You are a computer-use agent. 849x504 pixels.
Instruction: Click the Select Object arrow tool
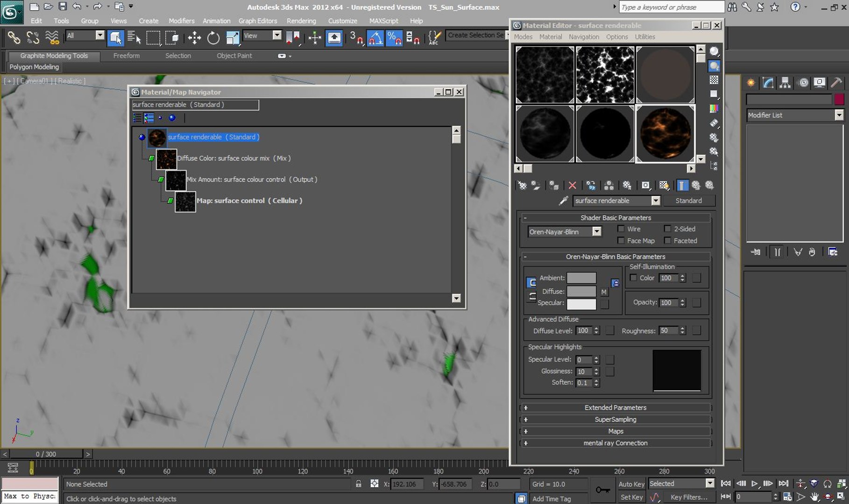115,38
